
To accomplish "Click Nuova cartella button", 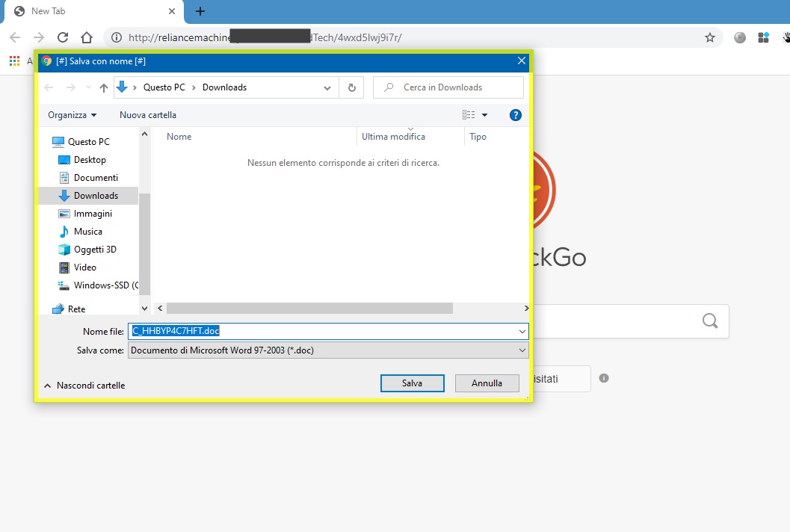I will tap(148, 115).
